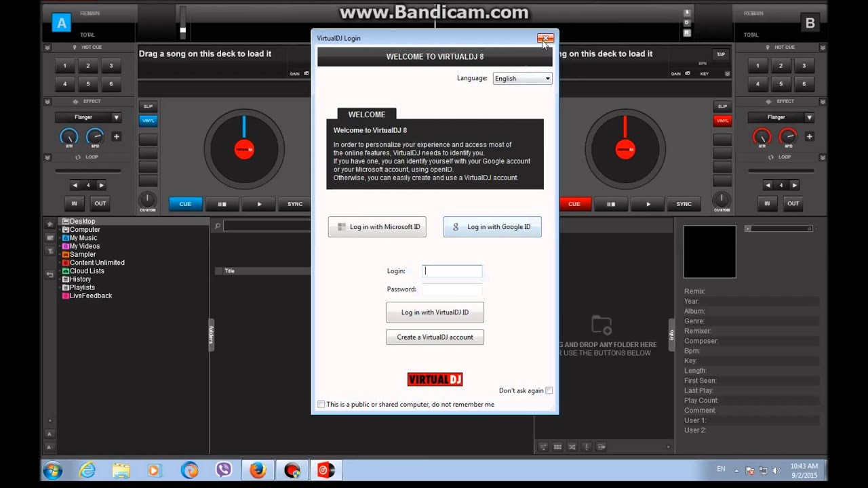Collapse the deck A HOT CUE section
Viewport: 868px width, 488px height.
click(47, 47)
